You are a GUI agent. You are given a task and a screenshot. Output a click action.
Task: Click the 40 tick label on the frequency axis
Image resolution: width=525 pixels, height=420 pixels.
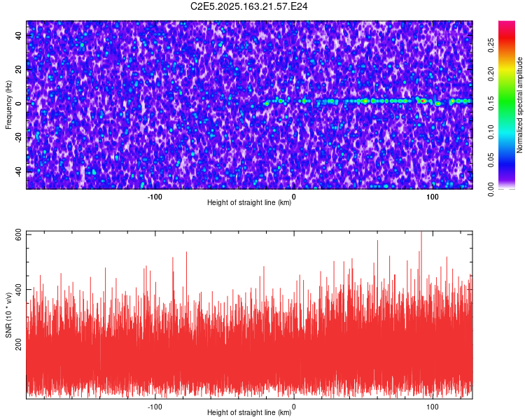[19, 36]
